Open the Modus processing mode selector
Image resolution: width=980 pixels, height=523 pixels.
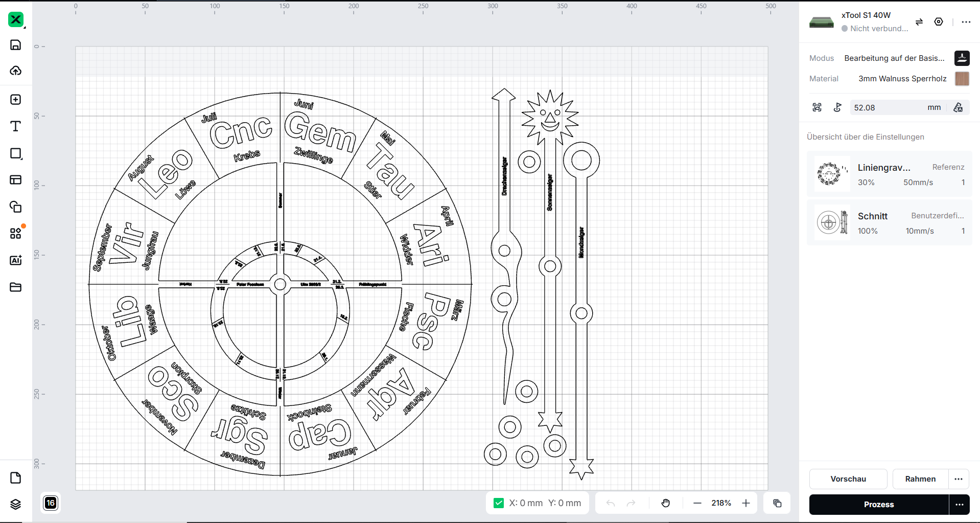894,58
